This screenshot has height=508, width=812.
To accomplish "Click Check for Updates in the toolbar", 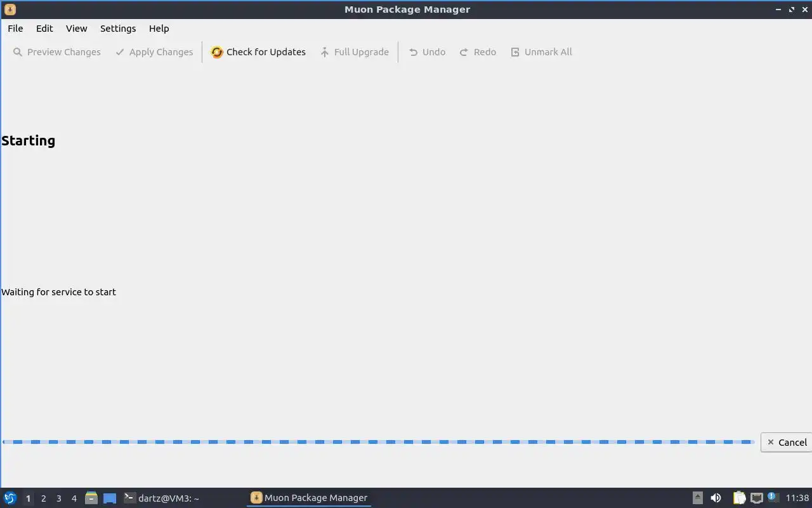I will (258, 52).
